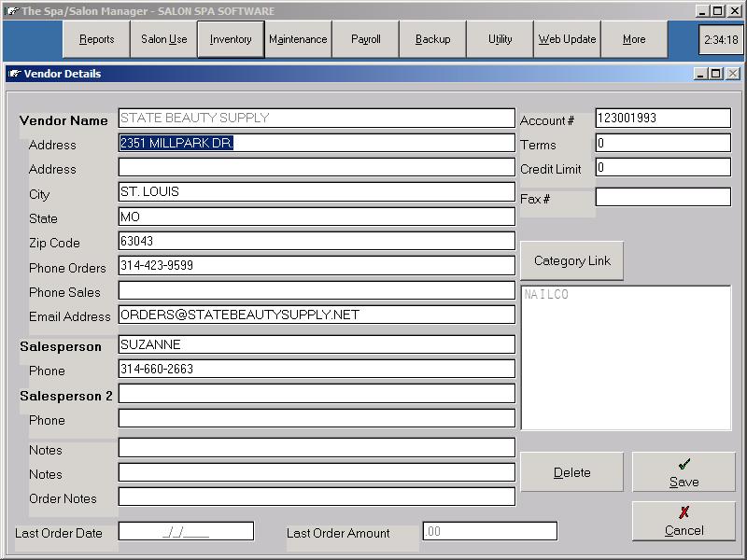
Task: Go to the Payroll section
Action: pyautogui.click(x=365, y=39)
